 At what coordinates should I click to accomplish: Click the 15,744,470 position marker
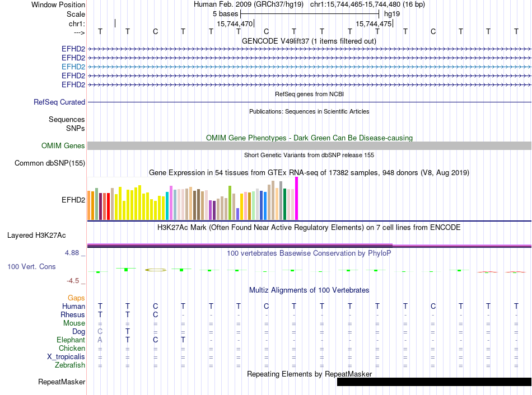[235, 23]
